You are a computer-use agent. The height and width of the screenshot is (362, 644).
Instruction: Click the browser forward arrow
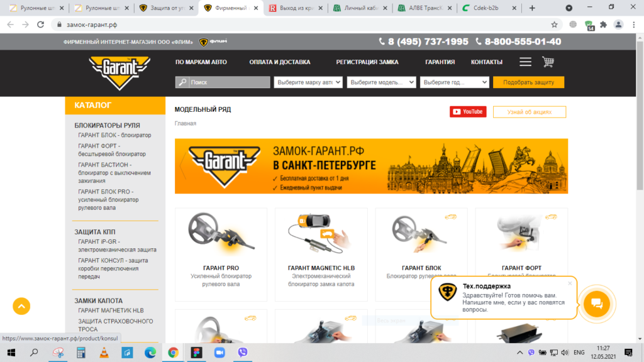[25, 25]
